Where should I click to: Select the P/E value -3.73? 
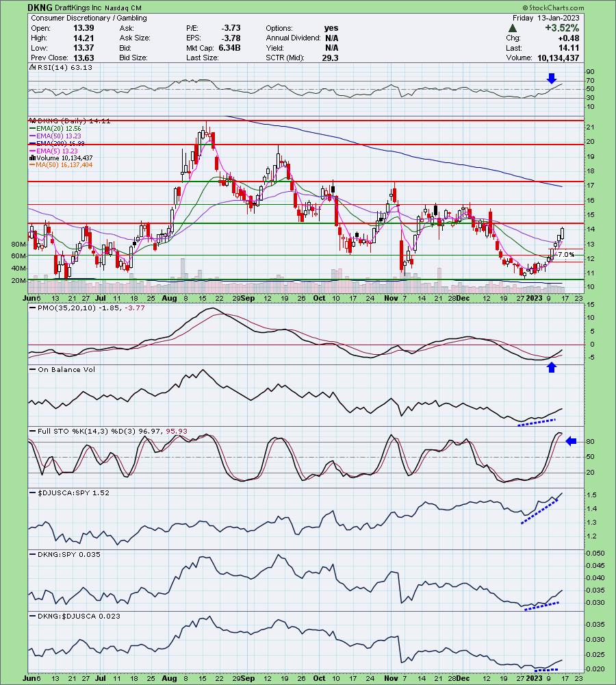point(231,28)
